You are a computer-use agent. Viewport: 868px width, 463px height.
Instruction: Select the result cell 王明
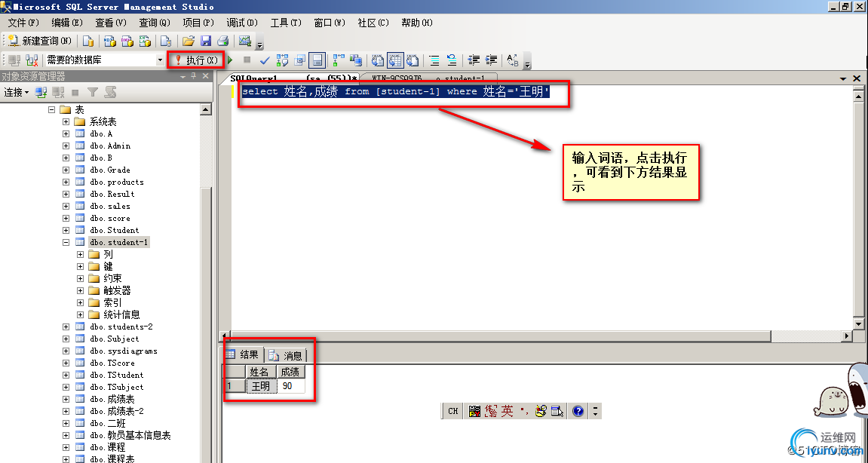(261, 386)
